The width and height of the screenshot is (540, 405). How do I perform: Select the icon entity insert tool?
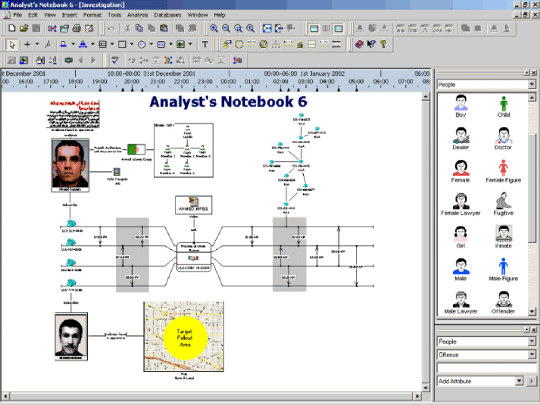[63, 44]
